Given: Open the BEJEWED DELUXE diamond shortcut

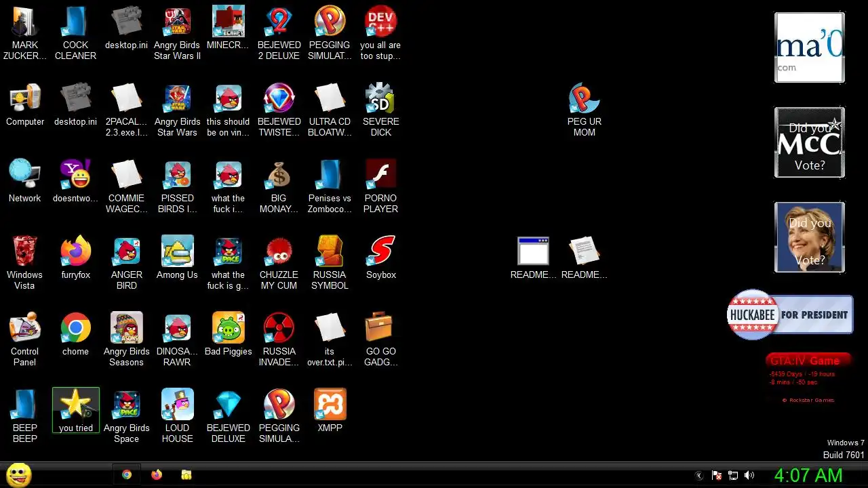Looking at the screenshot, I should point(228,415).
